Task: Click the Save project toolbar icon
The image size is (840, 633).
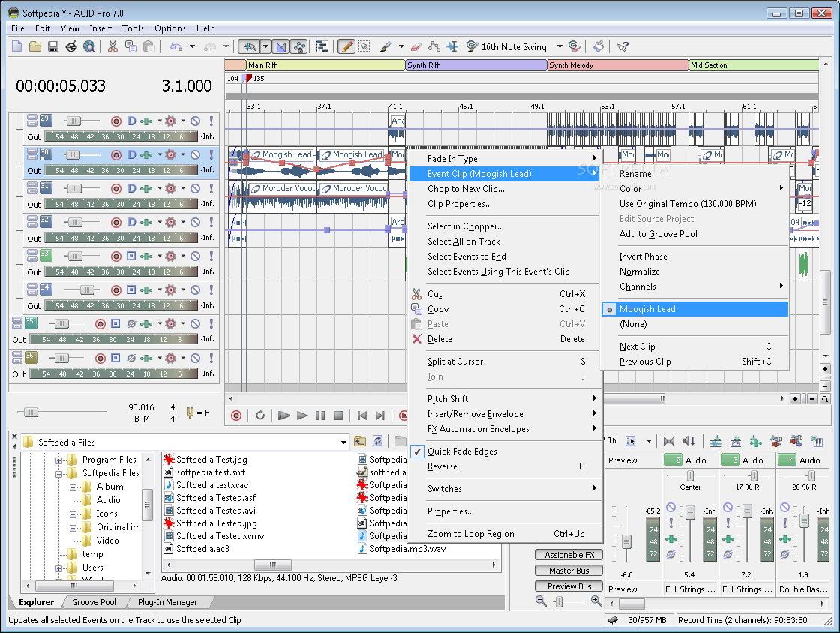Action: (x=53, y=47)
